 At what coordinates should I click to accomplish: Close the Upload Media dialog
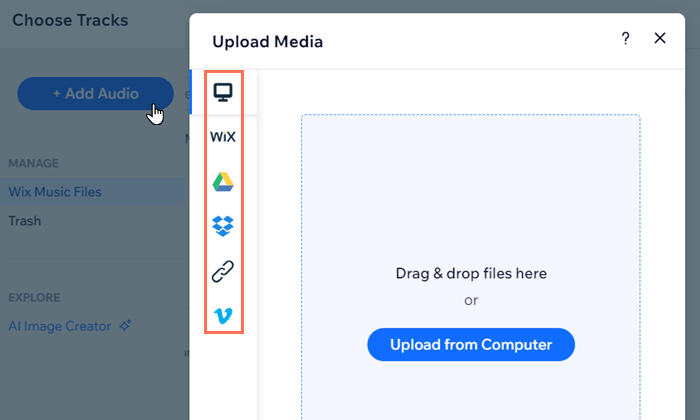(660, 38)
